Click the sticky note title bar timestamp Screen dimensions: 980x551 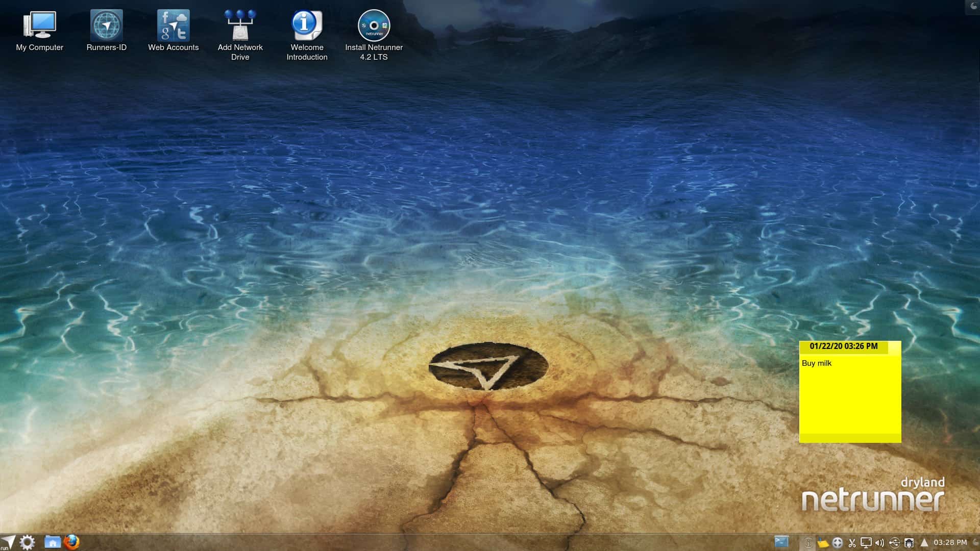(x=845, y=347)
